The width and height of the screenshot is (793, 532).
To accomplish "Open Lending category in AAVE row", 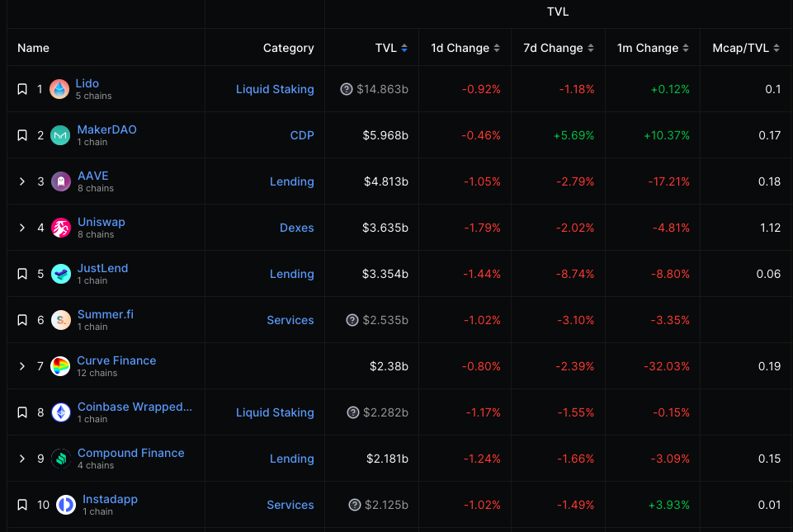I will [292, 181].
